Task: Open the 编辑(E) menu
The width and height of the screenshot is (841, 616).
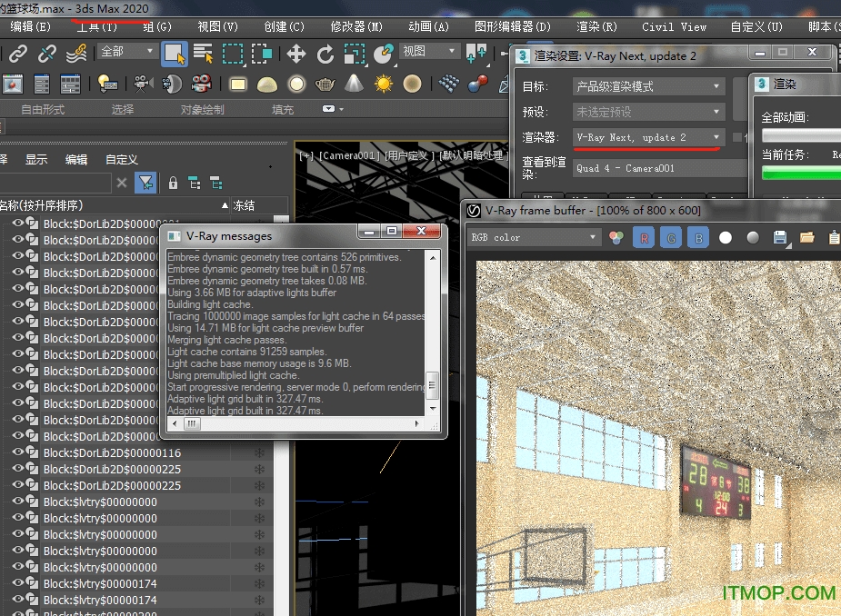Action: pos(30,27)
